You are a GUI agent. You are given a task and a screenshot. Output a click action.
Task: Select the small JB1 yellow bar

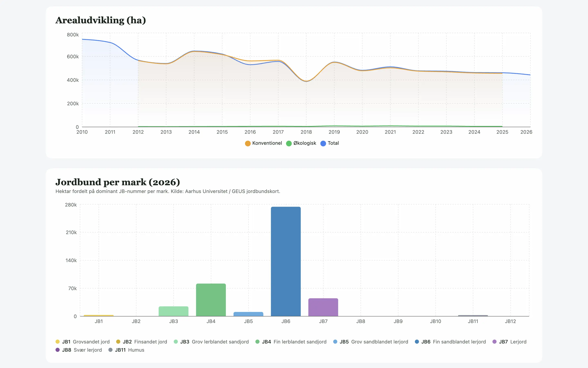[x=99, y=315]
